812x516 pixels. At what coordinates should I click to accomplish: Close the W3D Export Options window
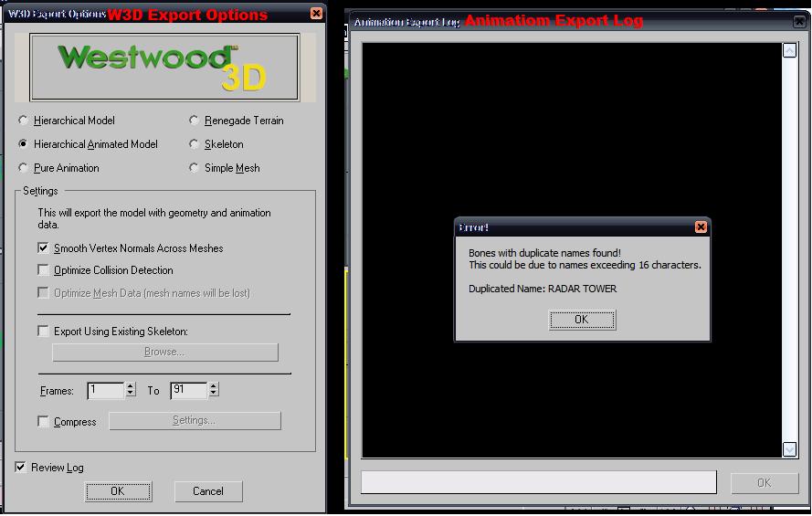coord(316,14)
